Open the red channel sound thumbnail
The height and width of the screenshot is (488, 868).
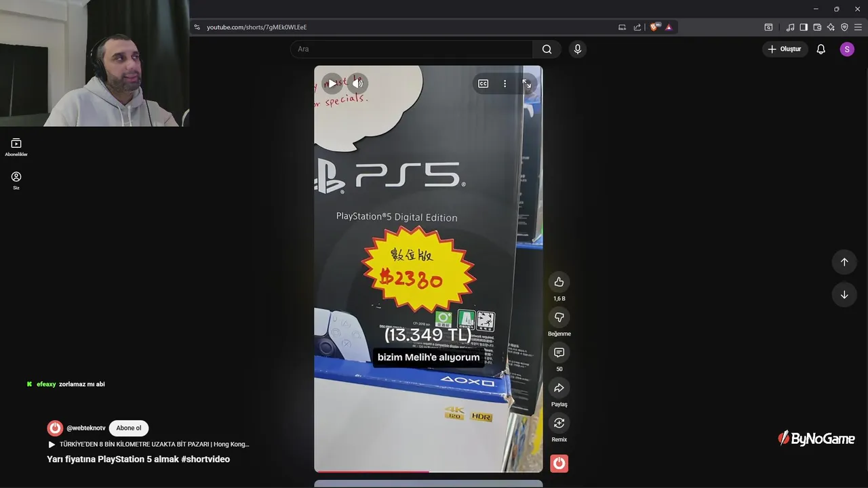[559, 464]
